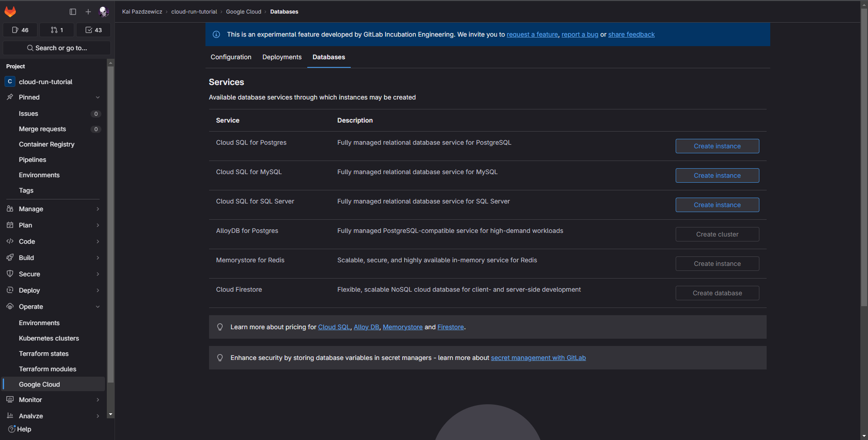The height and width of the screenshot is (440, 868).
Task: Toggle the sidebar collapse icon
Action: point(73,12)
